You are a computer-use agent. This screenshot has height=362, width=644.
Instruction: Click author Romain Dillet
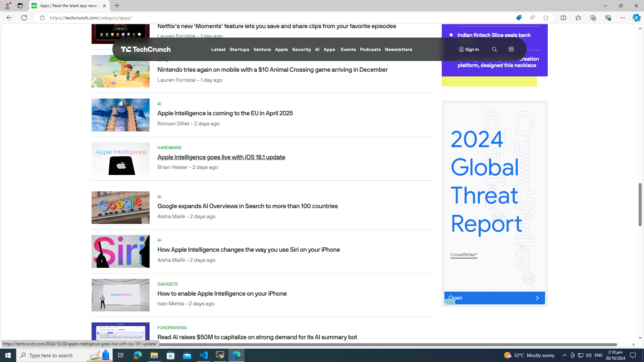click(x=173, y=124)
